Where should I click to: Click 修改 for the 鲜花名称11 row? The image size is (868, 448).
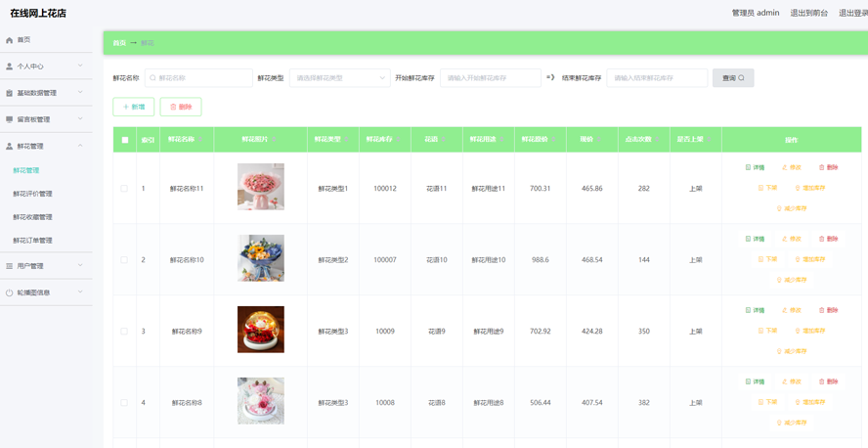click(792, 167)
